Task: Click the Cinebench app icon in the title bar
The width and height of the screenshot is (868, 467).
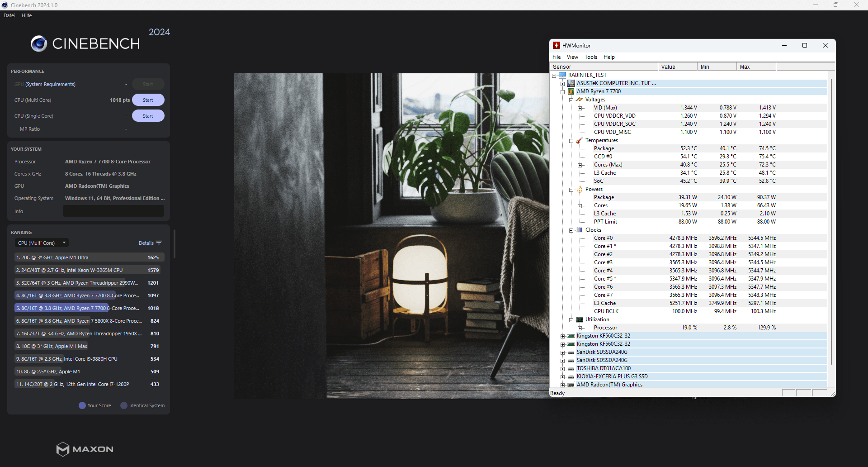Action: (x=5, y=5)
